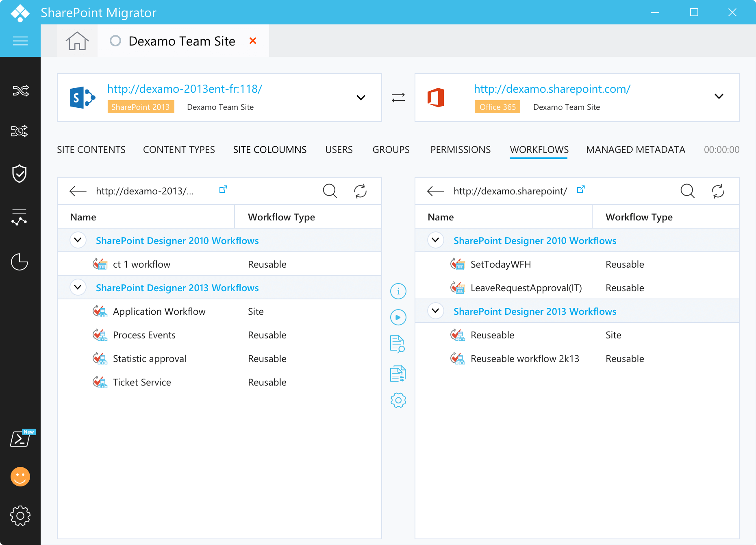
Task: Open the hamburger menu
Action: click(x=20, y=41)
